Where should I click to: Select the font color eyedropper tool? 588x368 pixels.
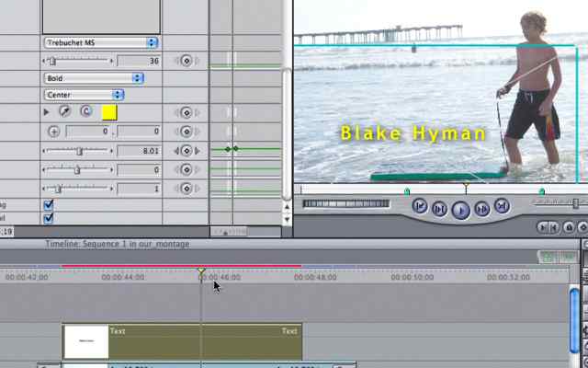[65, 111]
